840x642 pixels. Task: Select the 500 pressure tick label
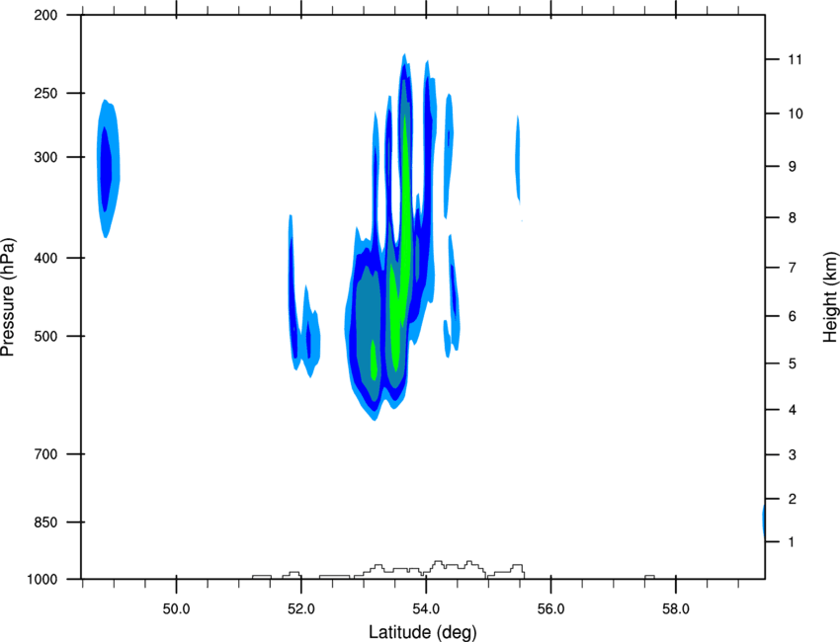pos(45,336)
